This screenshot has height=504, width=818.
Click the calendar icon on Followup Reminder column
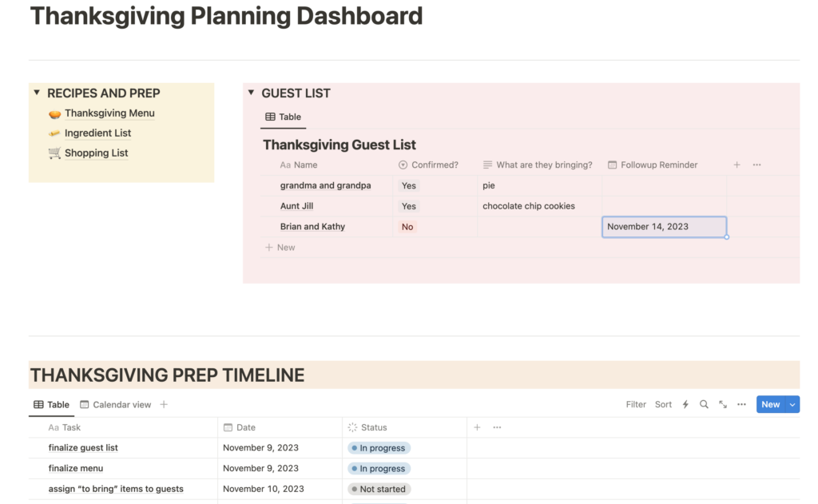pos(612,165)
